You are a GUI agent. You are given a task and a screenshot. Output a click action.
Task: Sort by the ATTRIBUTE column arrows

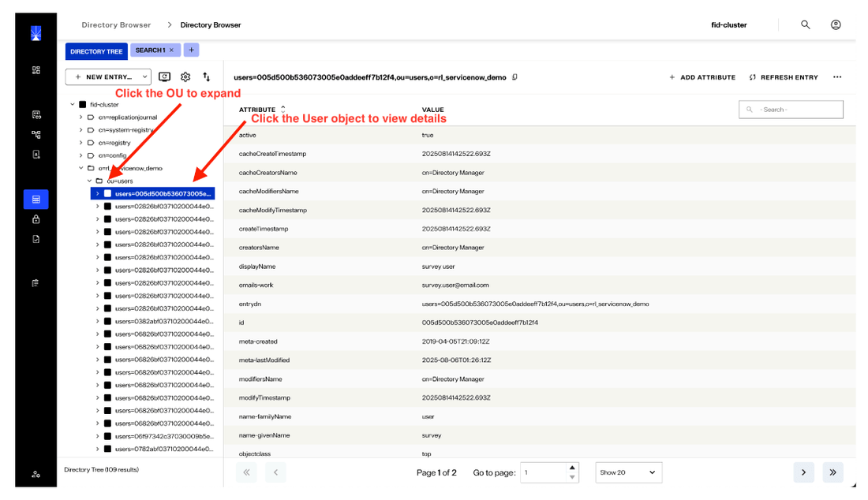(x=282, y=109)
